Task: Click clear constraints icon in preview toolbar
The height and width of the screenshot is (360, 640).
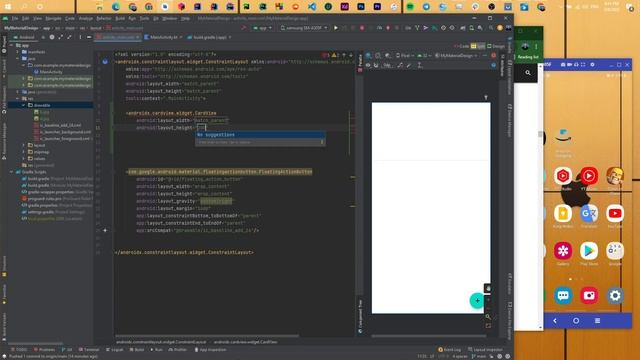Action: (x=401, y=65)
